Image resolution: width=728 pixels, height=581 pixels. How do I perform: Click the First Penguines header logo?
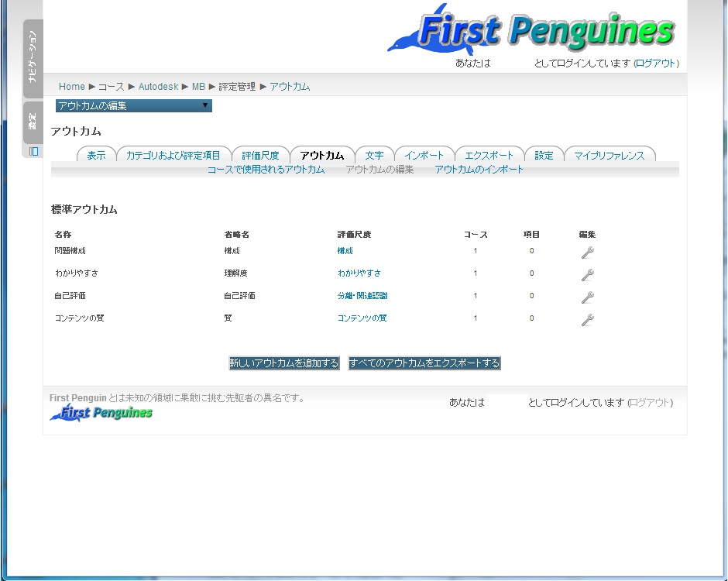click(x=531, y=30)
